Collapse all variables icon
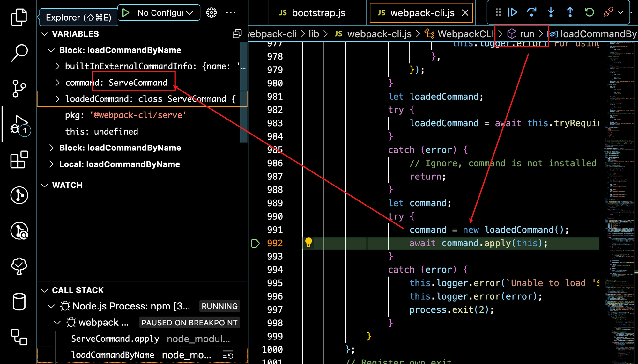638x364 pixels. (x=237, y=34)
